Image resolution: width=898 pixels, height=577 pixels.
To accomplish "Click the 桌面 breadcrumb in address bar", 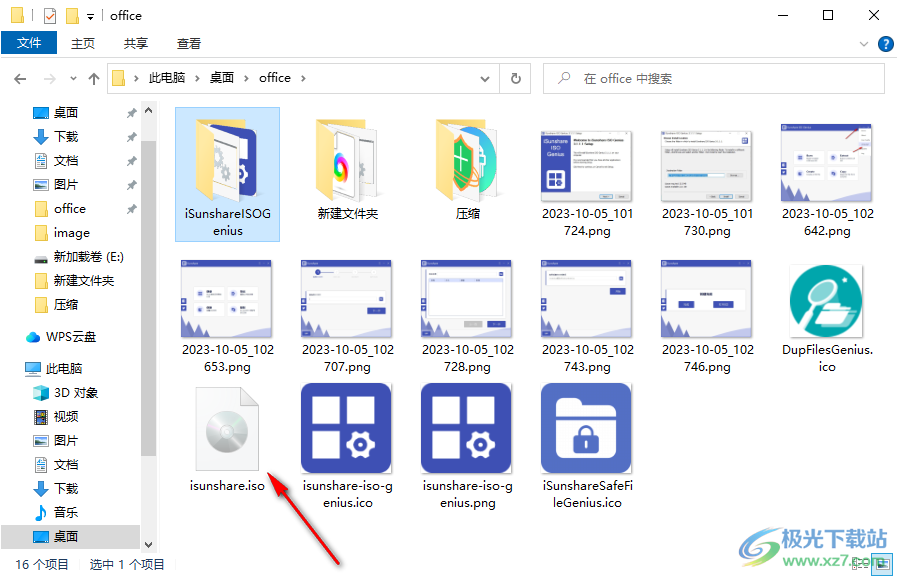I will [x=222, y=78].
